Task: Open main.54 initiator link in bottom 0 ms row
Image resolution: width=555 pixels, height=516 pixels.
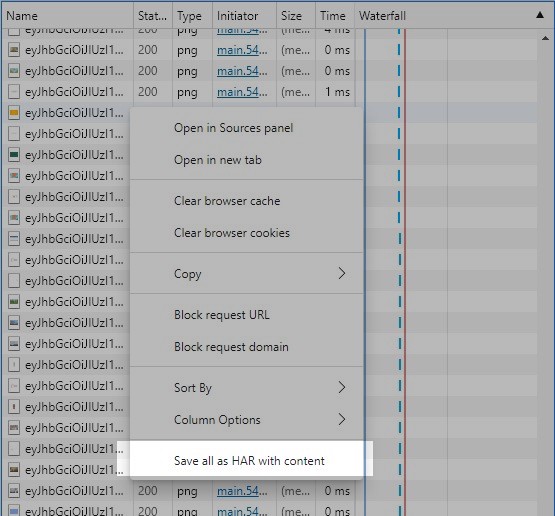Action: 242,511
